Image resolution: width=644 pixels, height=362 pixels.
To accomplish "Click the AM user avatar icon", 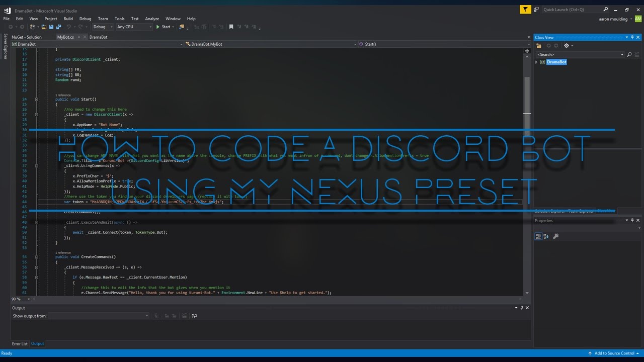I will tap(638, 19).
